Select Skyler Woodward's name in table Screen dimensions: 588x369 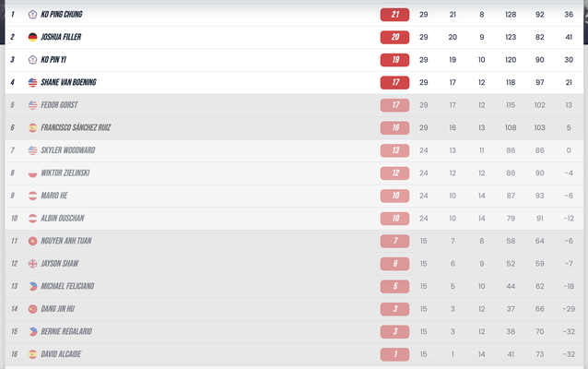click(68, 150)
